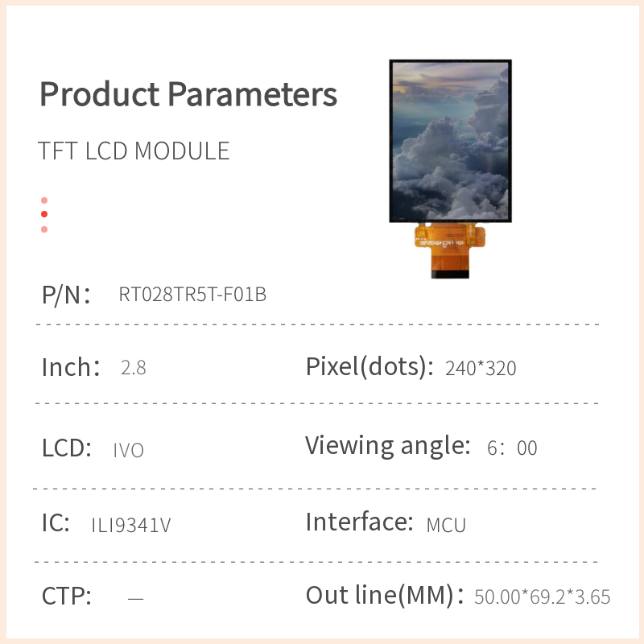Click the top pink dot

click(x=44, y=200)
